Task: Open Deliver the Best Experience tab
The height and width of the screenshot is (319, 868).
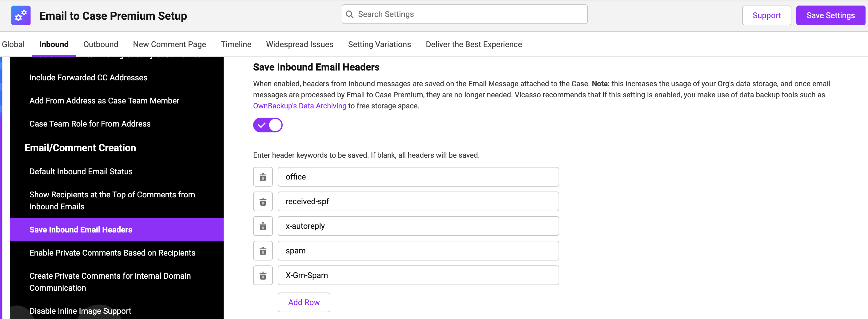Action: pyautogui.click(x=474, y=45)
